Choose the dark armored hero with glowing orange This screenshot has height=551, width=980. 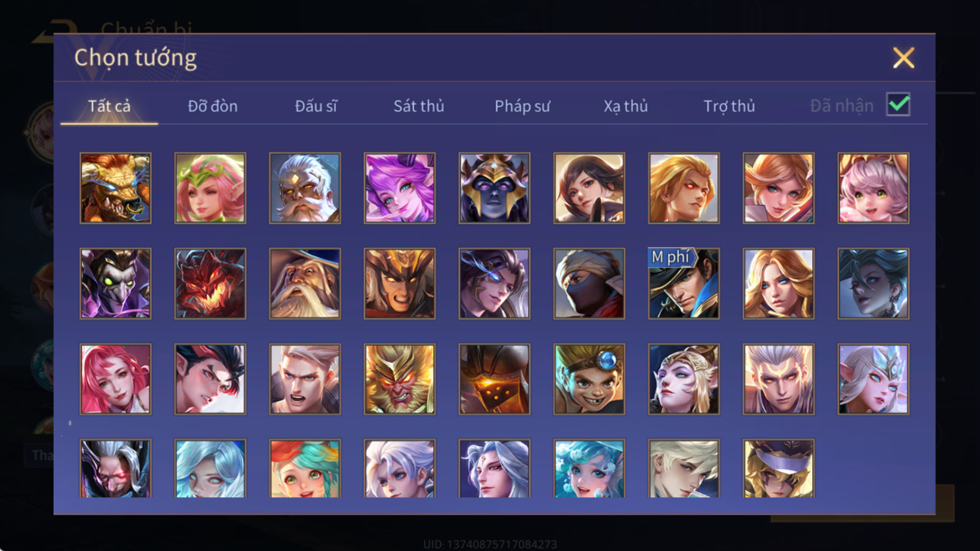coord(494,379)
